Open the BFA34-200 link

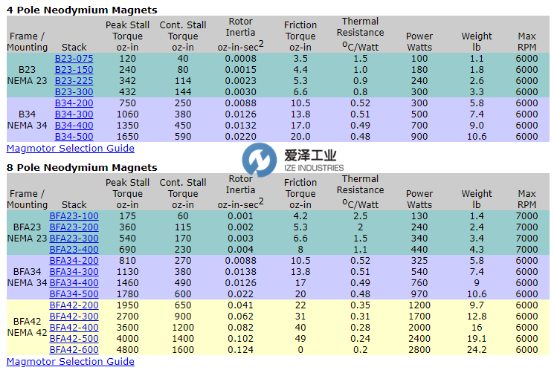tap(74, 261)
